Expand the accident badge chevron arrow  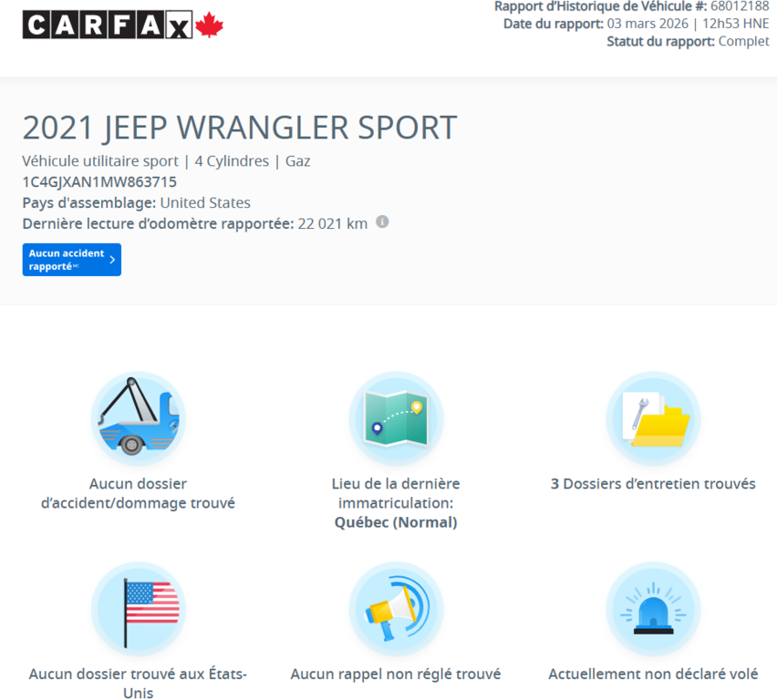[112, 259]
